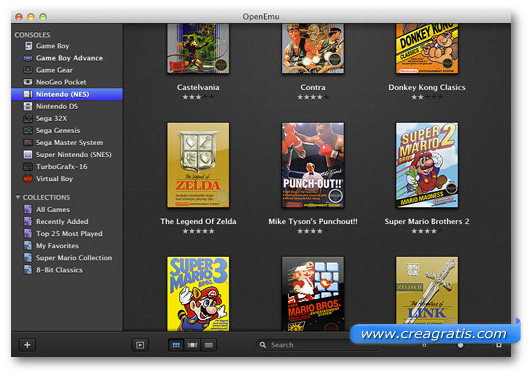The width and height of the screenshot is (530, 376).
Task: Select Donkey Kong Clasics cover
Action: (427, 48)
